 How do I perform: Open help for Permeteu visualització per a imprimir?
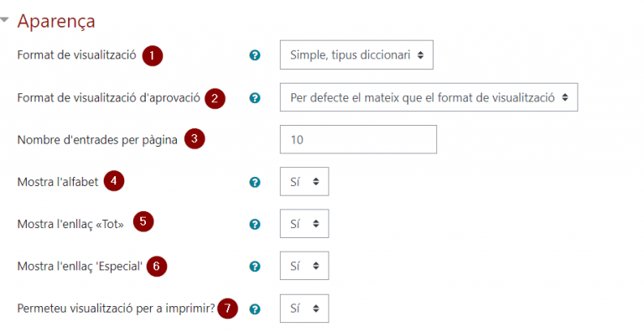click(x=255, y=309)
